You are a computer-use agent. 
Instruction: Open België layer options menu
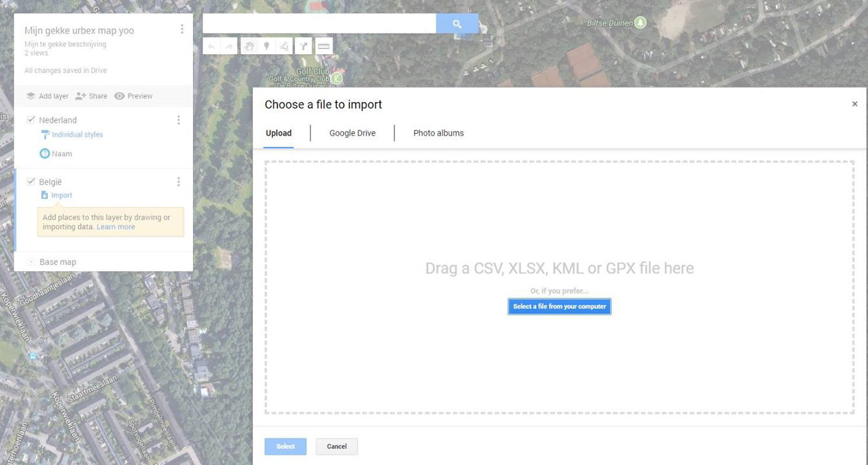click(179, 182)
